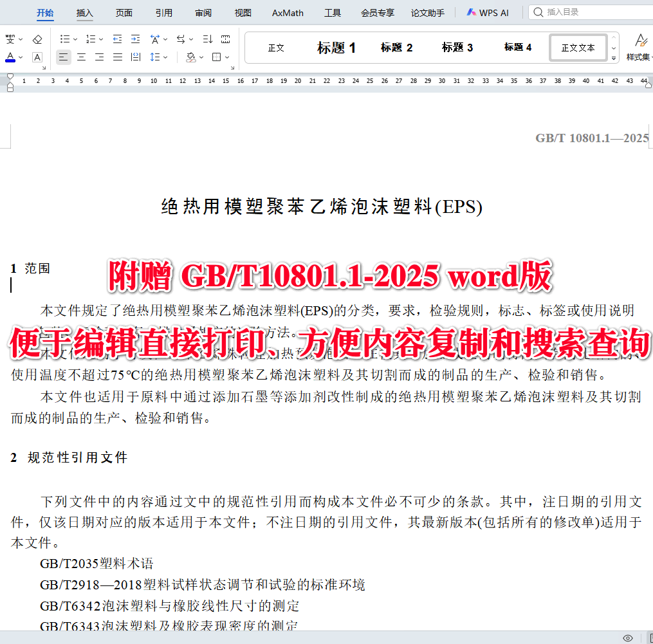Image resolution: width=653 pixels, height=644 pixels.
Task: Open paragraph settings dialog launcher
Action: click(233, 68)
